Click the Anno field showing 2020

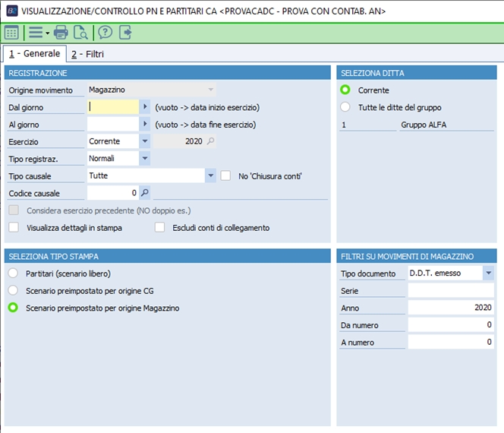(451, 308)
